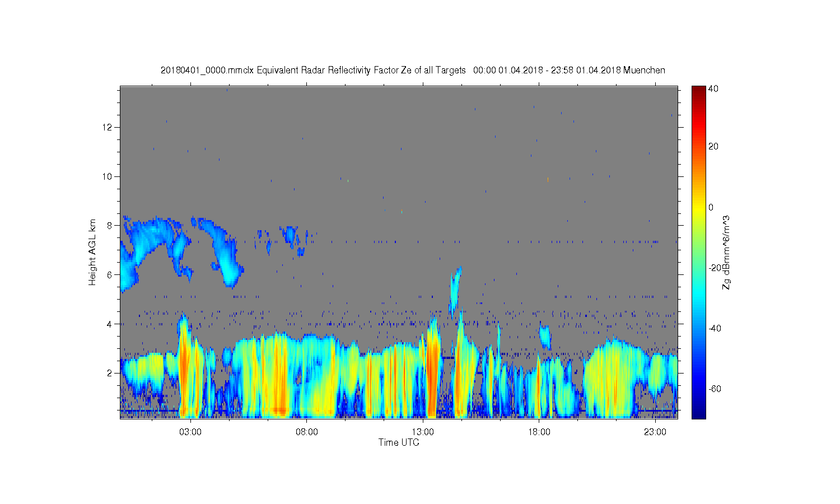
Task: Click the 4 km height tick label
Action: [110, 324]
